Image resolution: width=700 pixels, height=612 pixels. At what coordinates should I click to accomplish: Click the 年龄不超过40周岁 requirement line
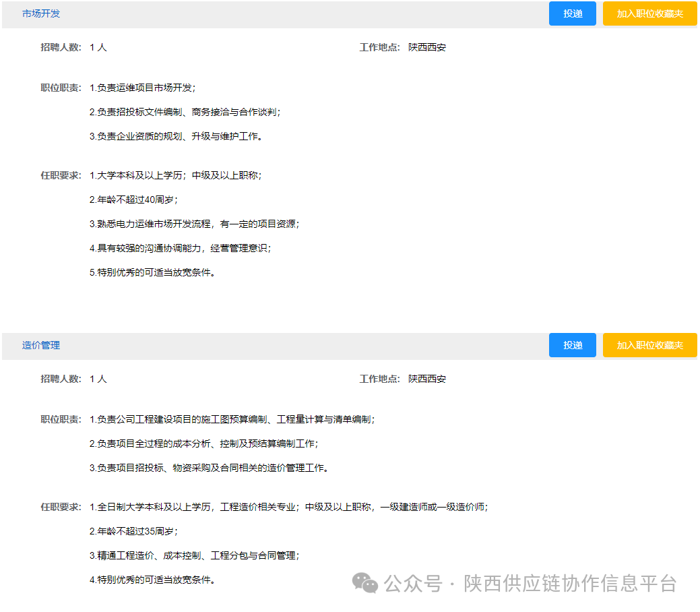[133, 200]
